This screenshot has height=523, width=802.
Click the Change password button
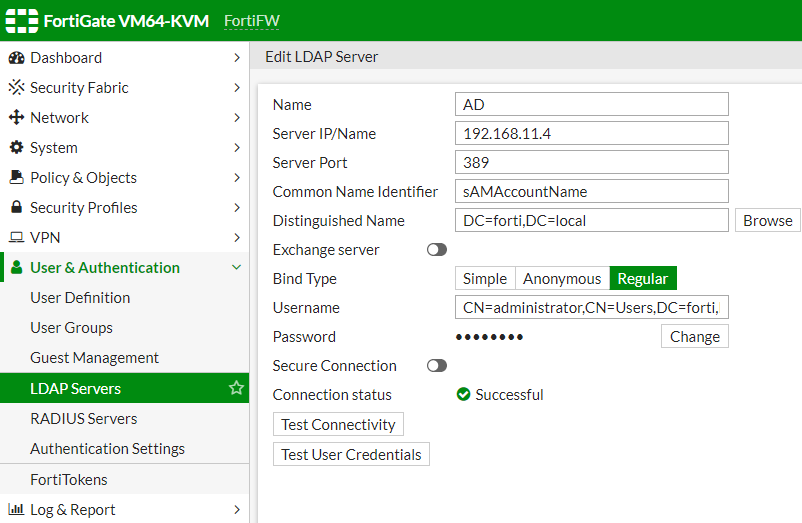[695, 336]
